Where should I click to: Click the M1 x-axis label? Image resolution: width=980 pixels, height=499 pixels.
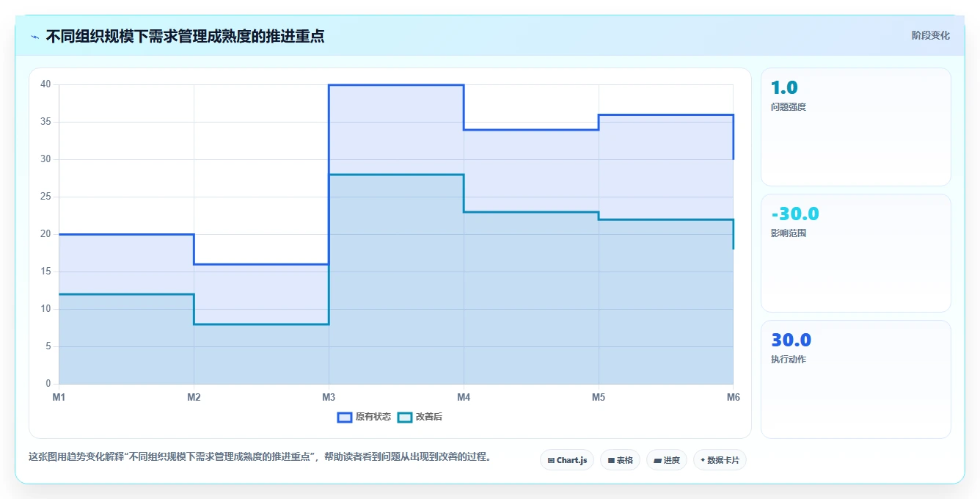[59, 397]
